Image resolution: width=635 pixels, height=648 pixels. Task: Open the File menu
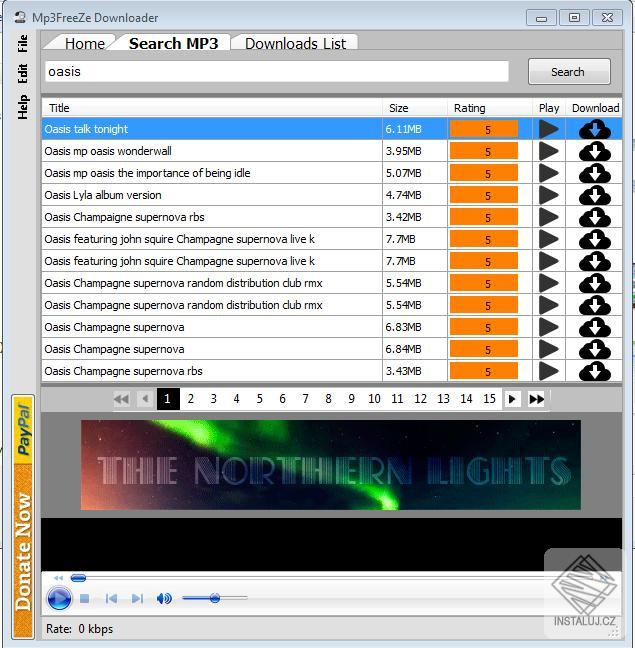pos(23,43)
